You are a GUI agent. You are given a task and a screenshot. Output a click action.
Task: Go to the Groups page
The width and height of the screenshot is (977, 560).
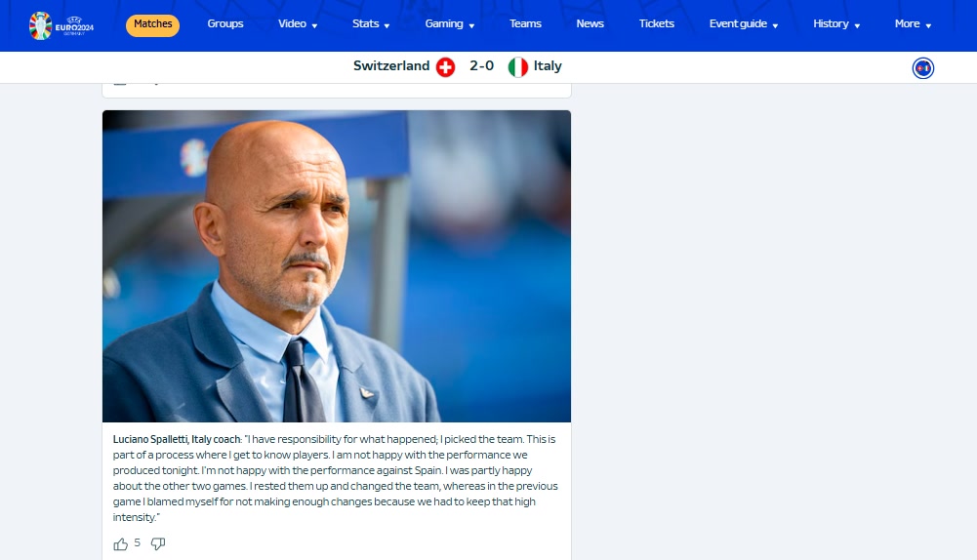[x=224, y=23]
